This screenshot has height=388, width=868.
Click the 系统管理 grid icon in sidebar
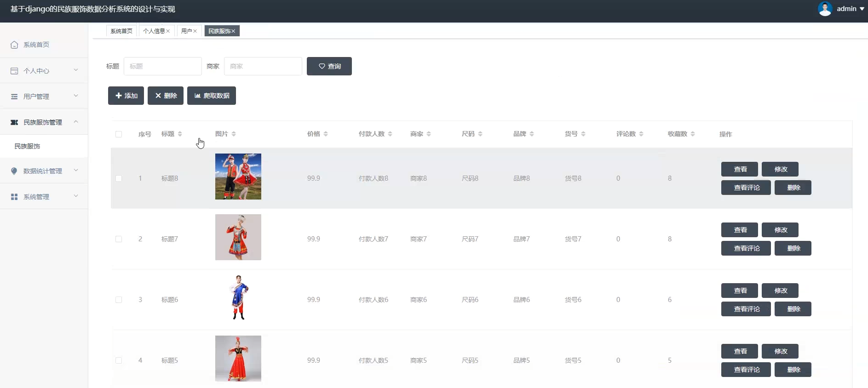pyautogui.click(x=14, y=197)
